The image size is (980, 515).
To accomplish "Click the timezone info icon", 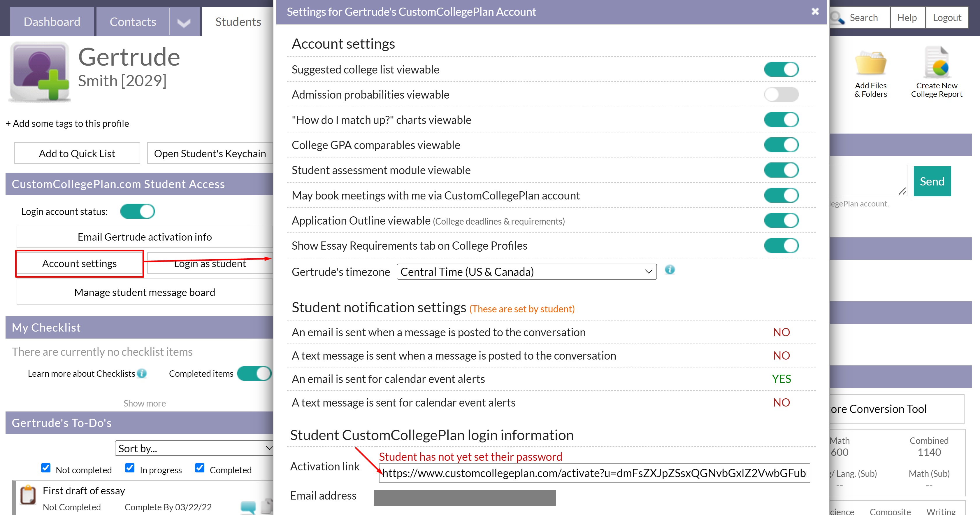I will click(x=670, y=270).
